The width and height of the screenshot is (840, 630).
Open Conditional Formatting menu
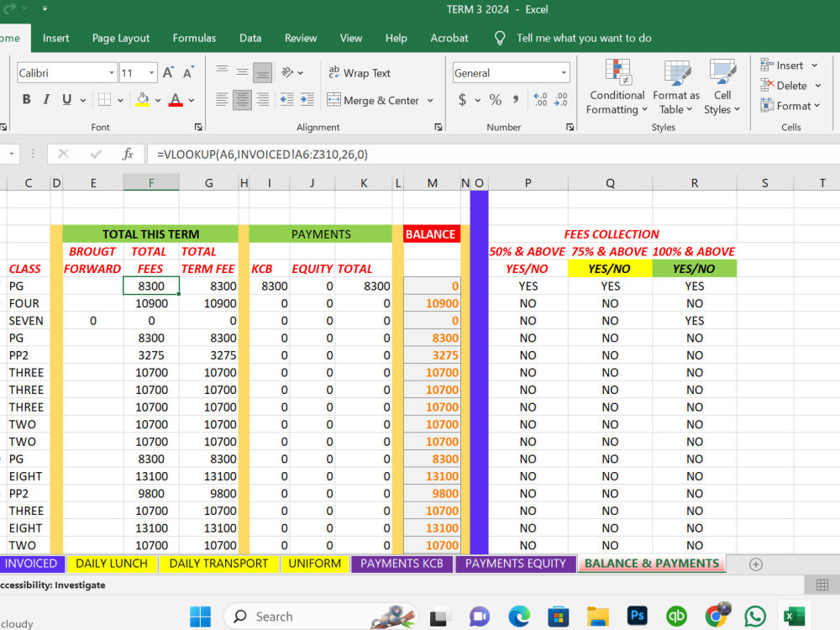617,87
